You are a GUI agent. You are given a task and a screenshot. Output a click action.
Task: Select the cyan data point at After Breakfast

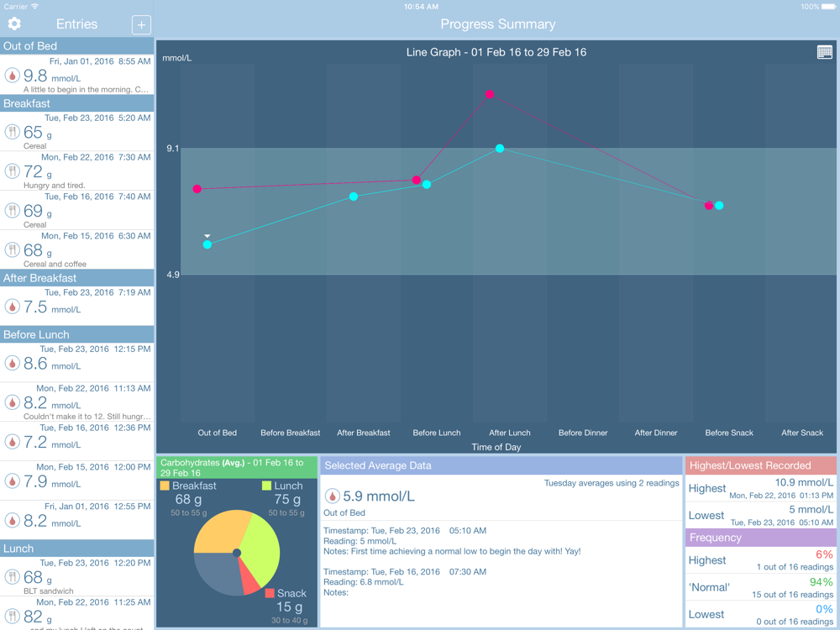point(354,197)
